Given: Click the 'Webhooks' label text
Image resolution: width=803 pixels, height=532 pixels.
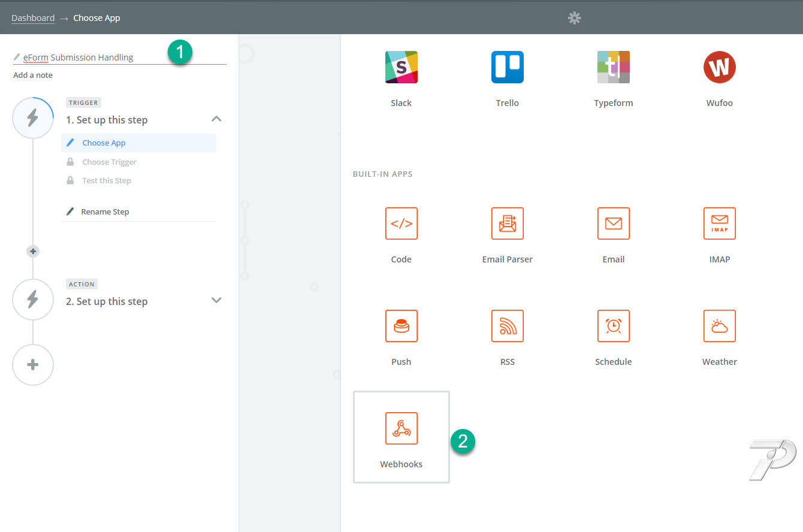Looking at the screenshot, I should tap(401, 464).
